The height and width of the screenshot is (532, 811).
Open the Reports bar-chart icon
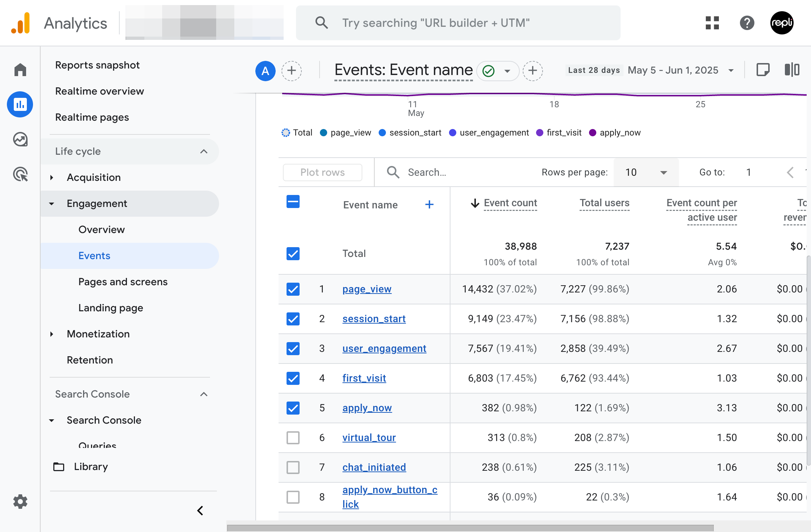[x=20, y=104]
